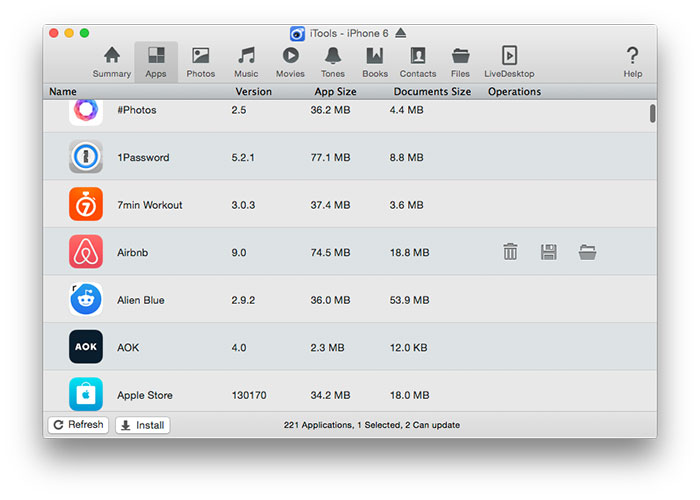Select the #Photos app icon
The image size is (700, 500).
pyautogui.click(x=86, y=112)
